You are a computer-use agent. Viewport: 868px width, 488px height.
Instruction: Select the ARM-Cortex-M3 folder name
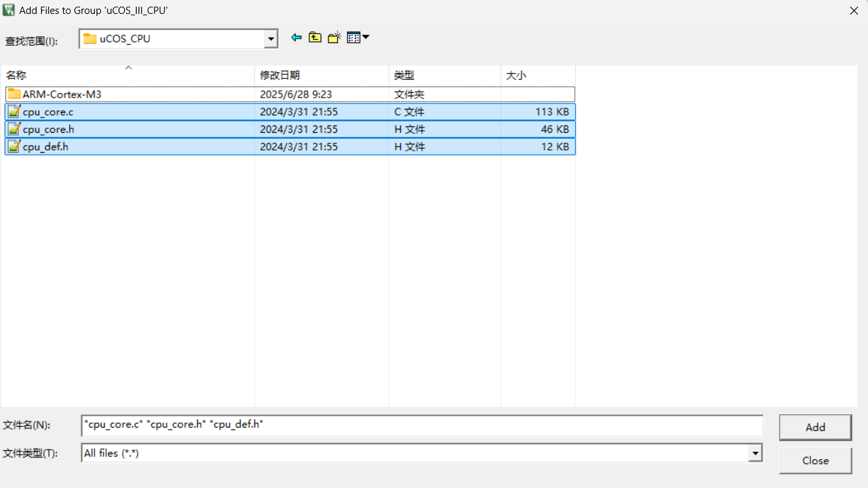[x=62, y=94]
